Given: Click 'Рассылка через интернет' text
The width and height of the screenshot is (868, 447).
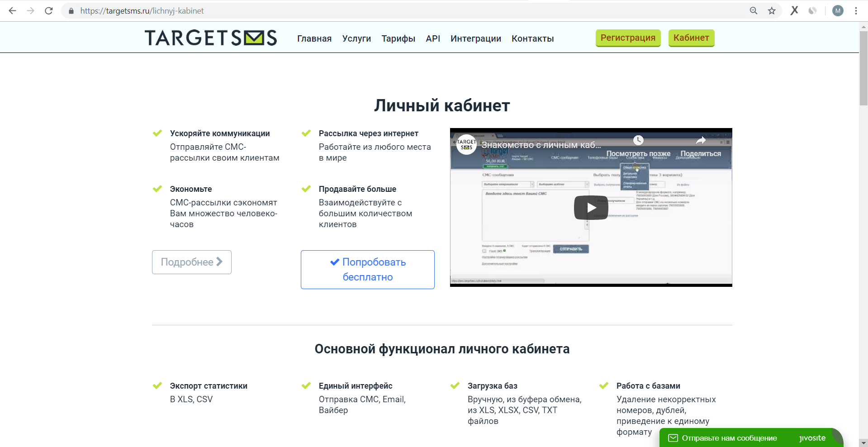Looking at the screenshot, I should (x=369, y=133).
